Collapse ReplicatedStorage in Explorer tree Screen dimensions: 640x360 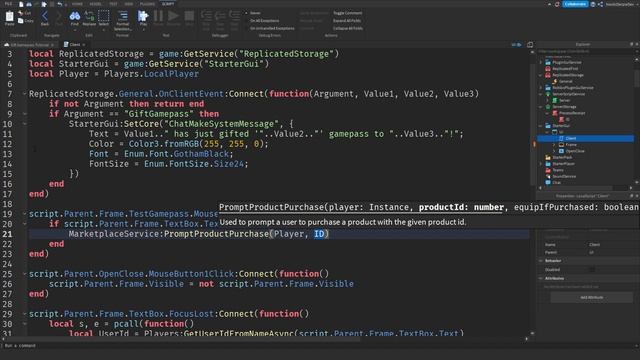[x=541, y=75]
